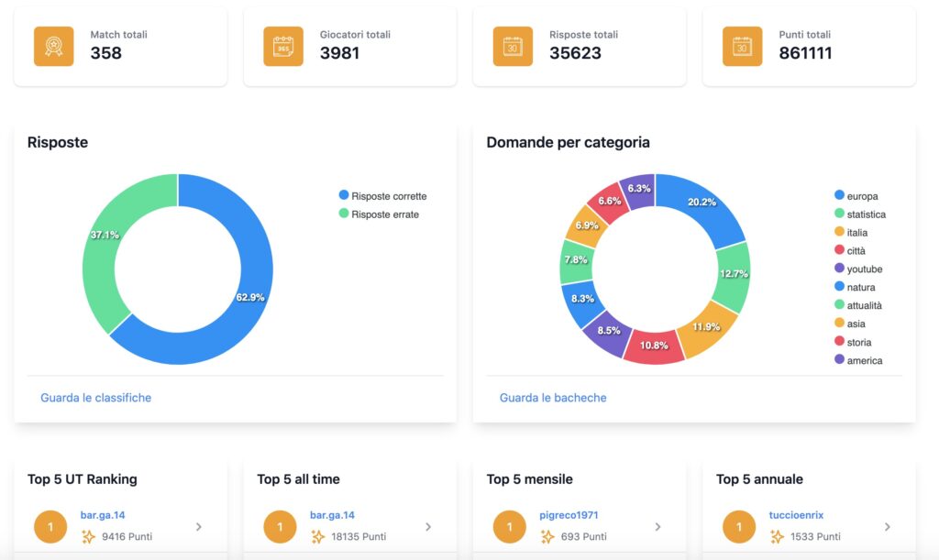Expand bar.ga.14 chevron in Top 5 all time
The image size is (939, 560).
428,526
